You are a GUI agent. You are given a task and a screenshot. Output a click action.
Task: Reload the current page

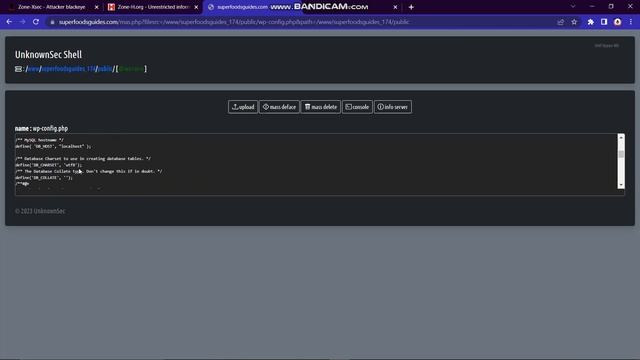[36, 22]
